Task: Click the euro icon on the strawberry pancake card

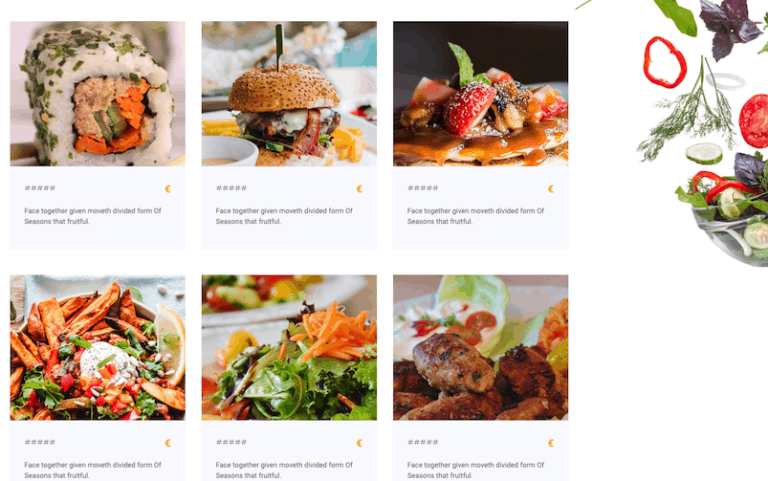Action: tap(551, 189)
